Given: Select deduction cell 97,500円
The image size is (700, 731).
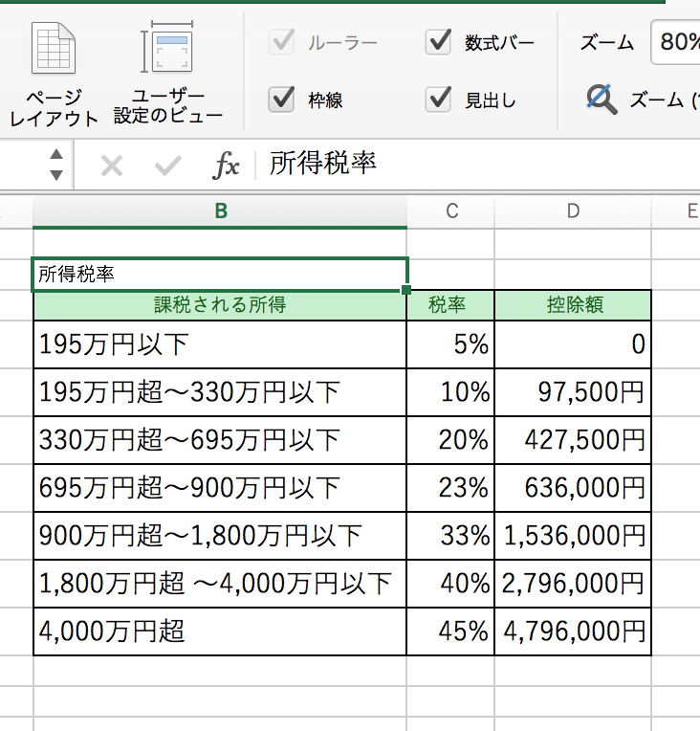Looking at the screenshot, I should [x=573, y=392].
